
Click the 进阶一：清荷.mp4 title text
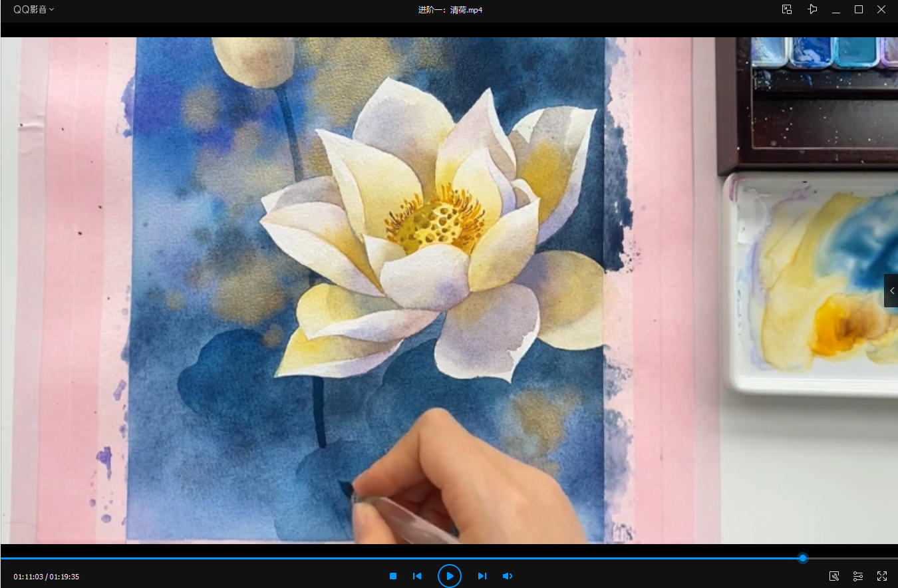click(x=450, y=10)
